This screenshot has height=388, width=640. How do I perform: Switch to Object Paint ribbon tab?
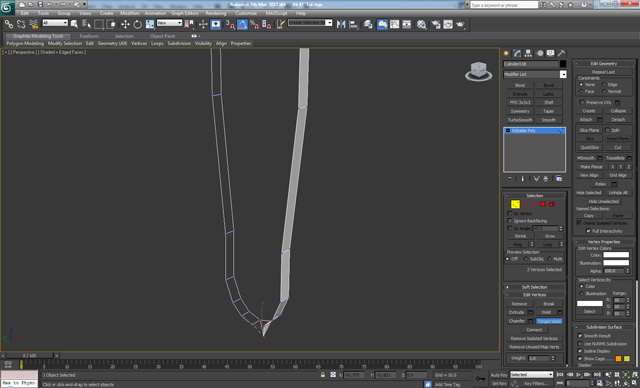tap(162, 36)
